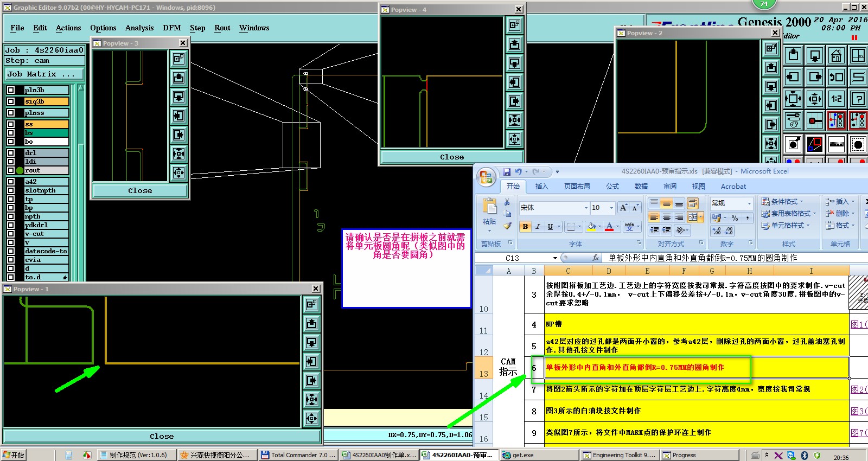Click the Bold icon in Excel ribbon
868x461 pixels.
(525, 227)
